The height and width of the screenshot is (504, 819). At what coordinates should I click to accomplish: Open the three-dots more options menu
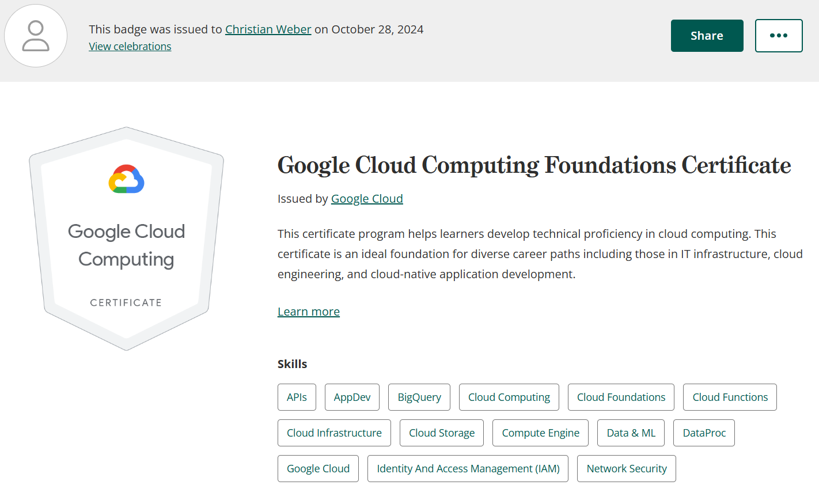779,36
